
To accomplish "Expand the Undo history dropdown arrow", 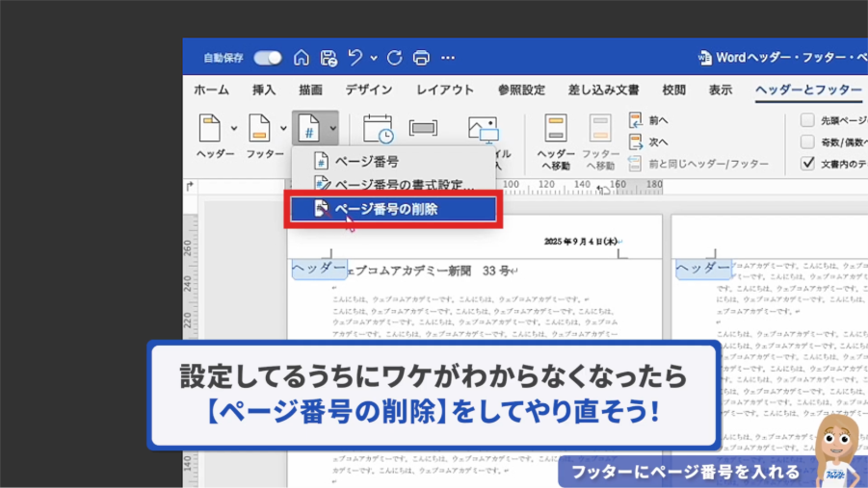I will (374, 59).
